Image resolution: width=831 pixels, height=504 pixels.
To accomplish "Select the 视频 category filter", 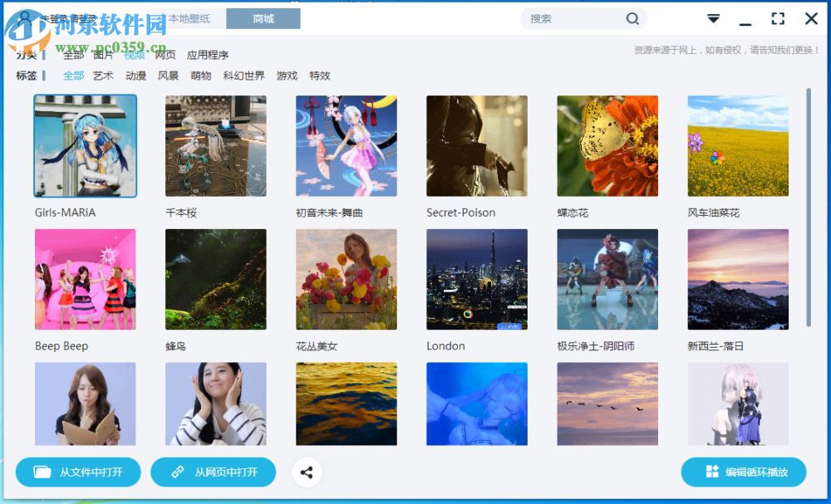I will (x=133, y=55).
